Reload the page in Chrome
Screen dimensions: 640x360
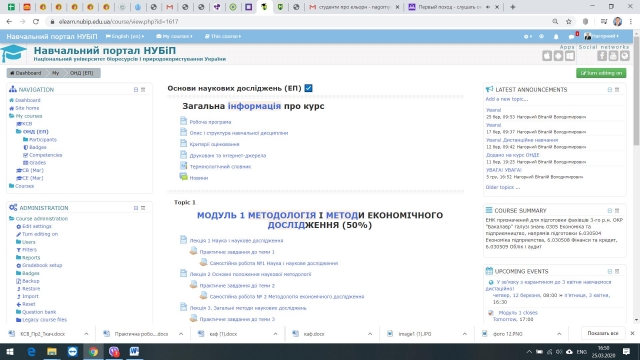coord(36,22)
